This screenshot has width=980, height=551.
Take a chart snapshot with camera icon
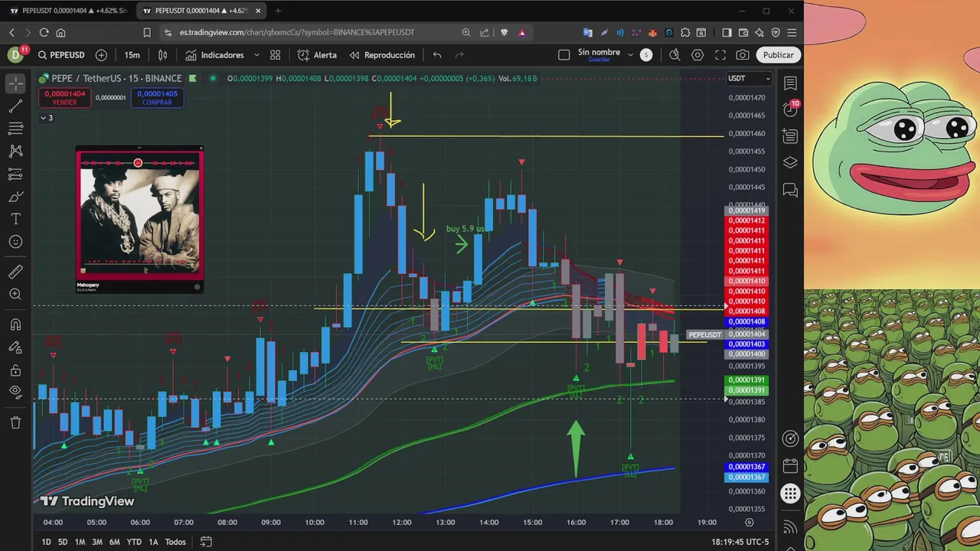point(743,55)
